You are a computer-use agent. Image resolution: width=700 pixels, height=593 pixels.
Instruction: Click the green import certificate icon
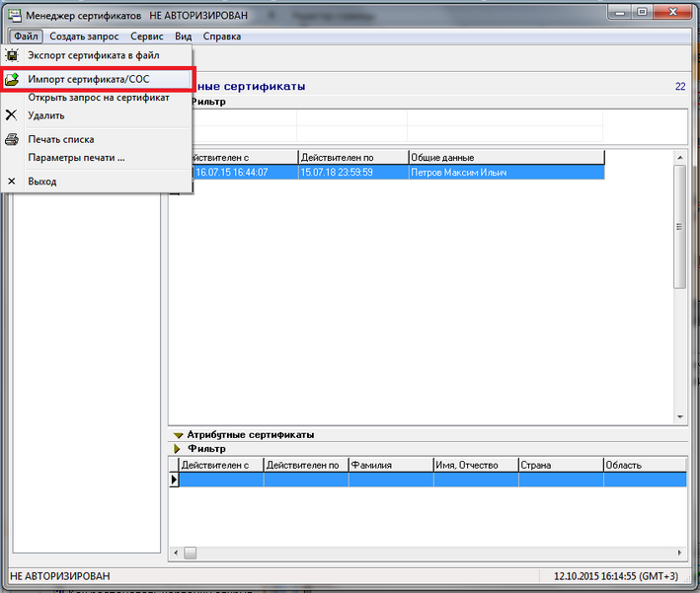coord(13,78)
